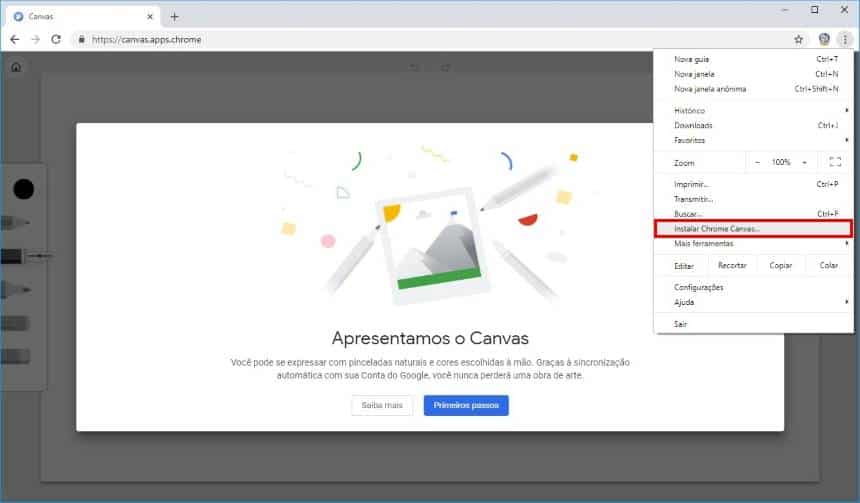
Task: Decrease zoom with the minus button
Action: [x=757, y=162]
